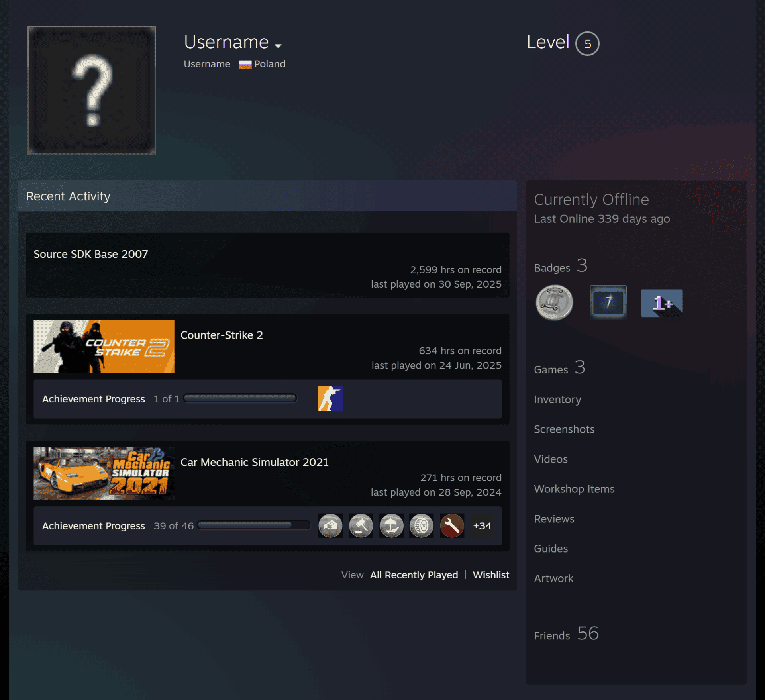Click the Poland flag icon
Viewport: 765px width, 700px height.
tap(245, 64)
